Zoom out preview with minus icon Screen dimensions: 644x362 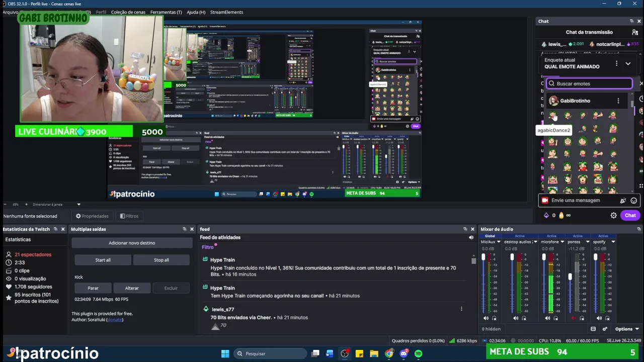click(x=5, y=205)
